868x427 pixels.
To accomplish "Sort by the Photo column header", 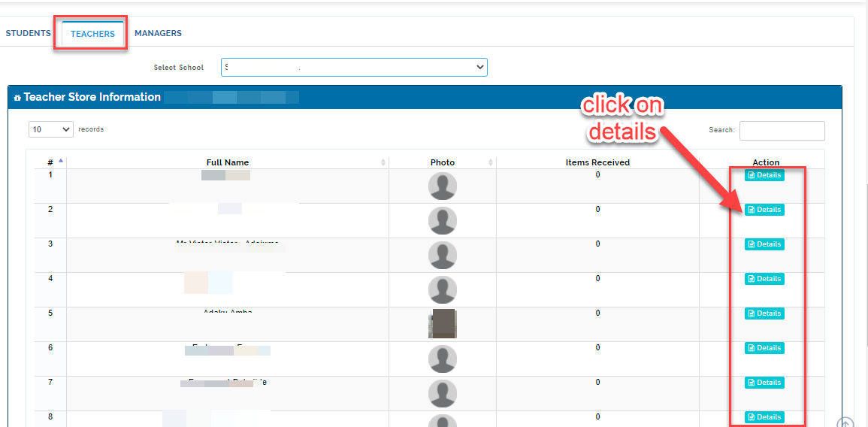I will pos(443,162).
